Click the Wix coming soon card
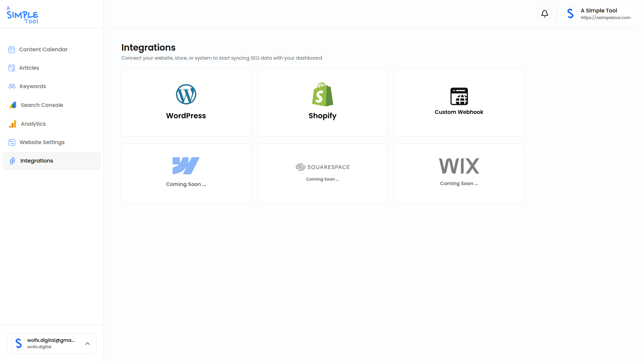Image resolution: width=644 pixels, height=362 pixels. 459,173
